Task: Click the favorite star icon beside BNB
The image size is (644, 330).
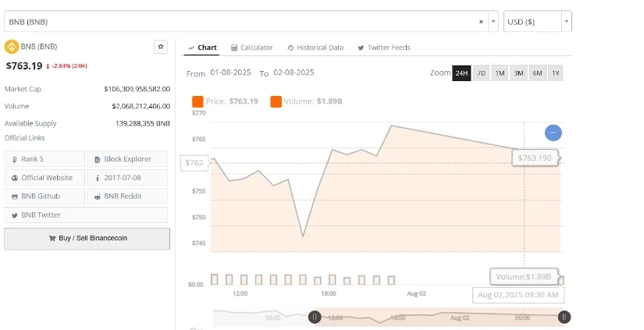Action: click(x=161, y=47)
